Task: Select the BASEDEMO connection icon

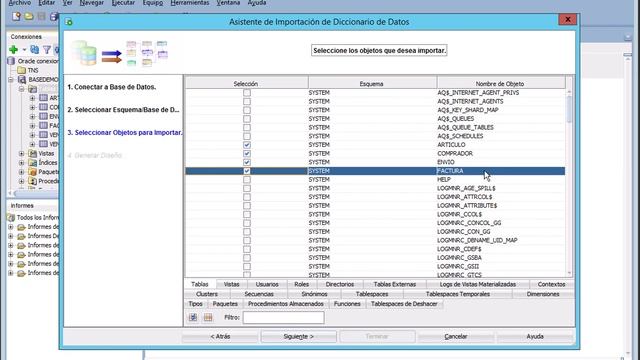Action: 22,80
